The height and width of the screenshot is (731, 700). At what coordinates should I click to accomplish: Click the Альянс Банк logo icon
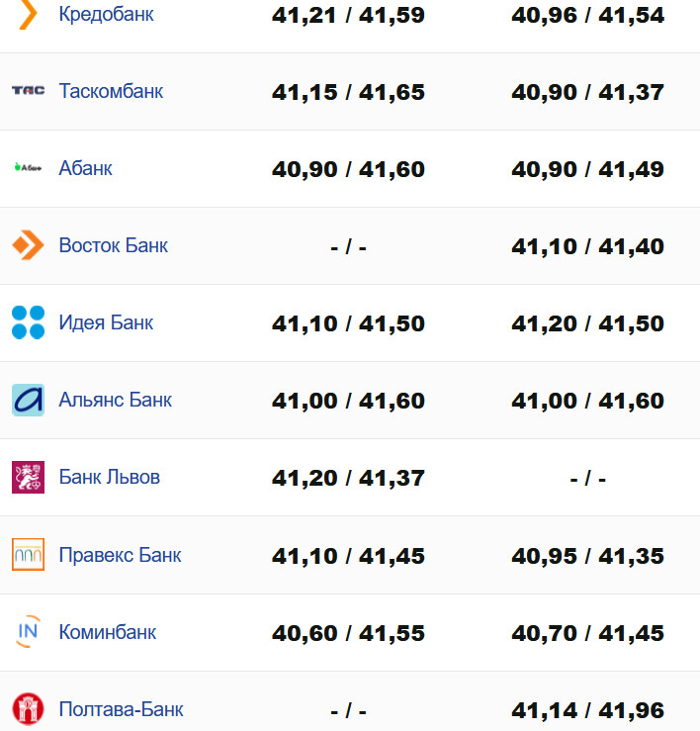pyautogui.click(x=28, y=400)
